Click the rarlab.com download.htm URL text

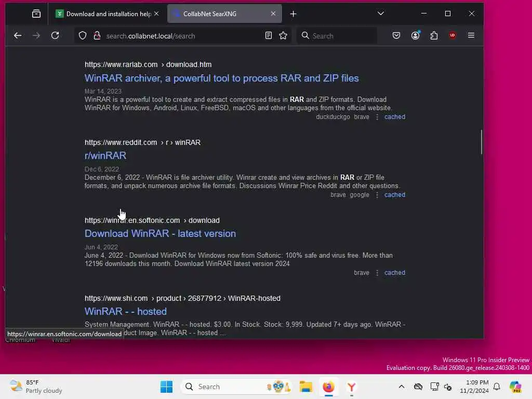click(x=148, y=64)
